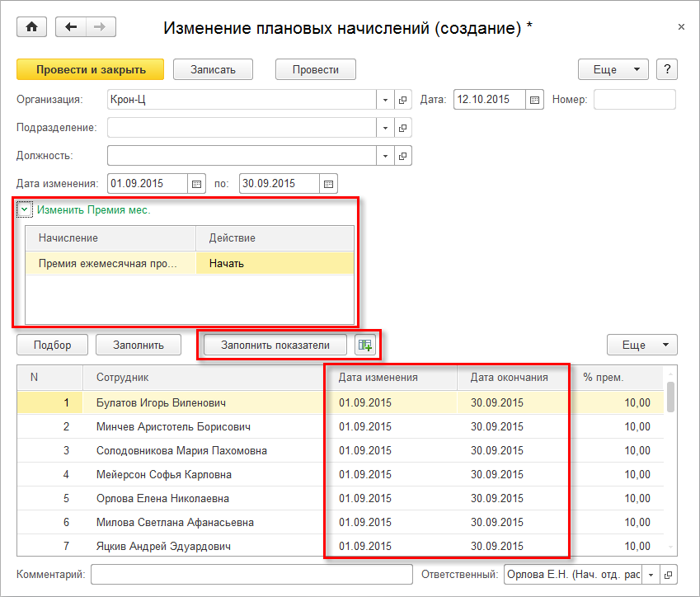
Task: Click Дата окончания cell for Минчев
Action: tap(514, 427)
